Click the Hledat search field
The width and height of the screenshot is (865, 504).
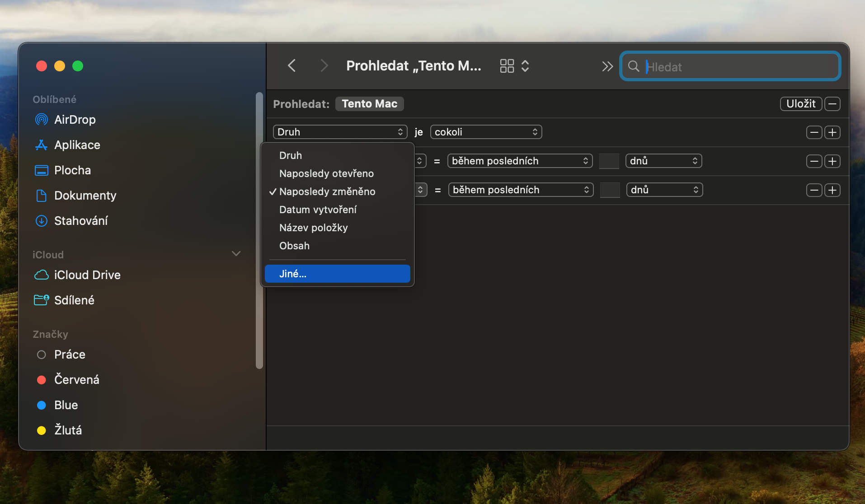[x=731, y=66]
